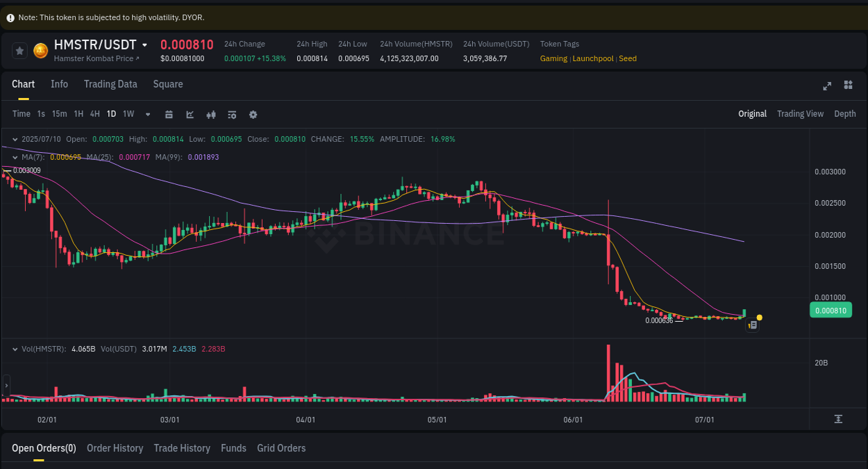Click the Gaming token tag
868x469 pixels.
pos(553,58)
